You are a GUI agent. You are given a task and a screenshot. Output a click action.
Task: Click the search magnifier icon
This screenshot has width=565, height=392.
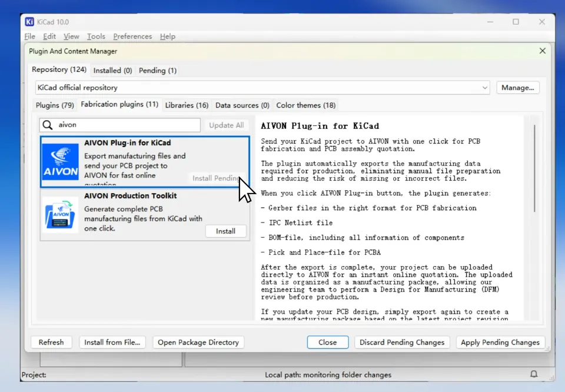[x=48, y=125]
